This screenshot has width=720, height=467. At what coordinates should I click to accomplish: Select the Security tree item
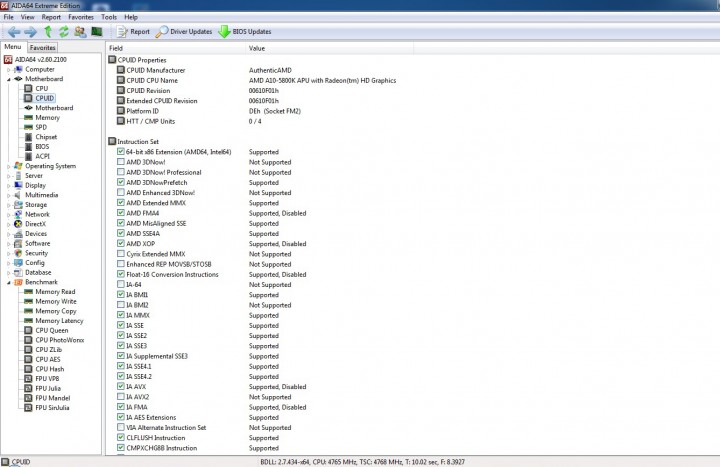coord(31,253)
